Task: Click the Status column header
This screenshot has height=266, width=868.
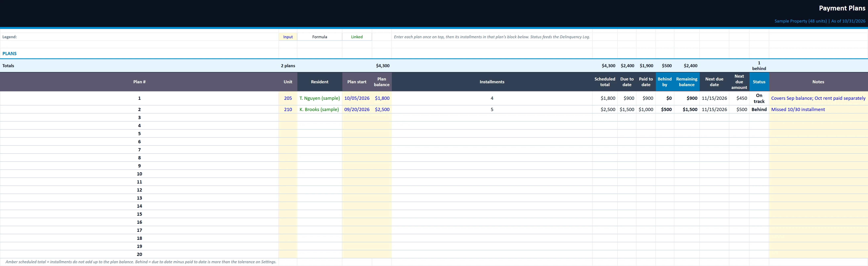Action: (x=759, y=82)
